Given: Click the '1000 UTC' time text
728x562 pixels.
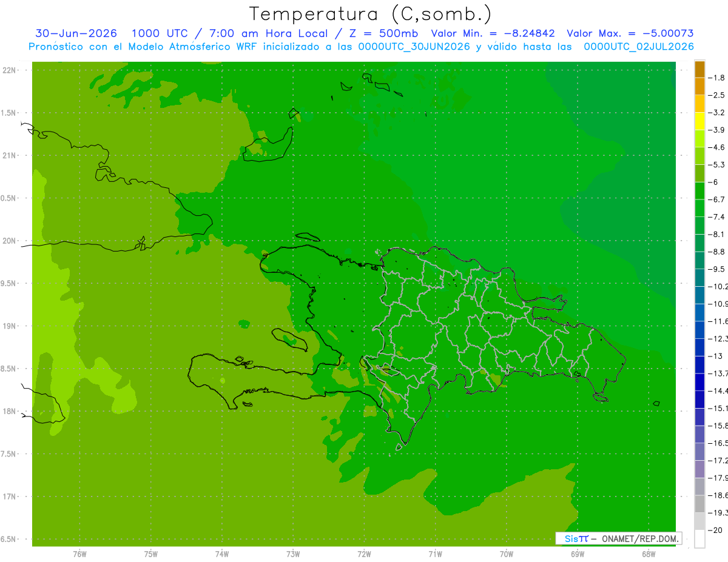Looking at the screenshot, I should [x=160, y=33].
